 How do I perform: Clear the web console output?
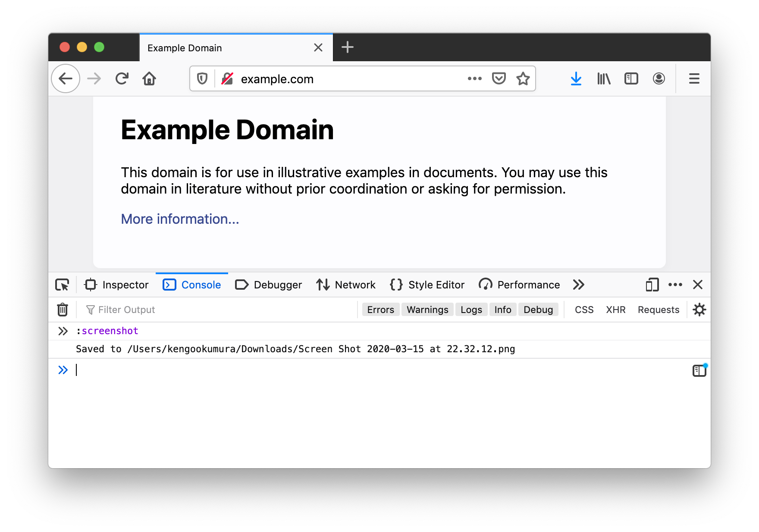(63, 310)
